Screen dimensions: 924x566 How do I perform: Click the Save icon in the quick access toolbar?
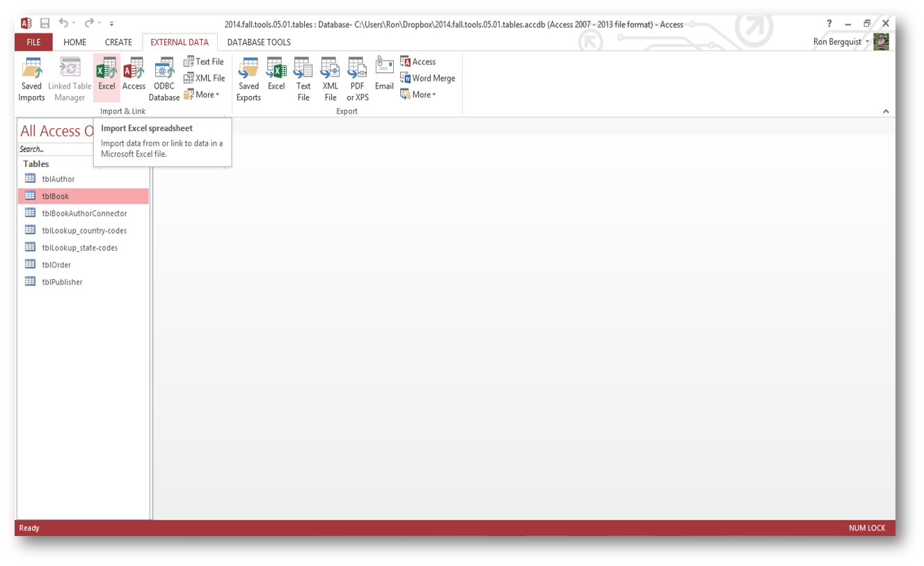pos(45,24)
